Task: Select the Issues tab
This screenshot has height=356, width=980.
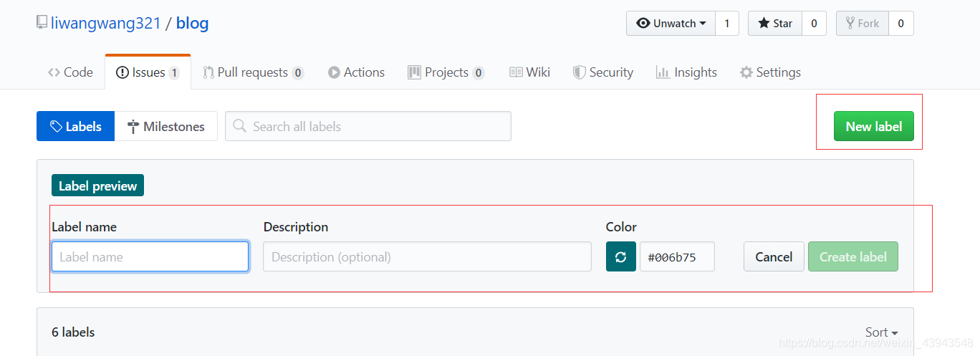Action: tap(148, 72)
